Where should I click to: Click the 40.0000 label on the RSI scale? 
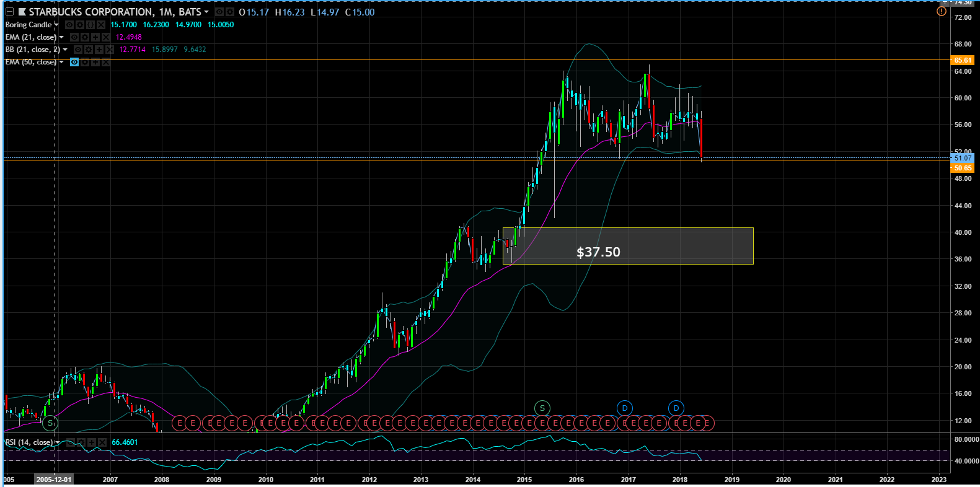click(x=966, y=461)
